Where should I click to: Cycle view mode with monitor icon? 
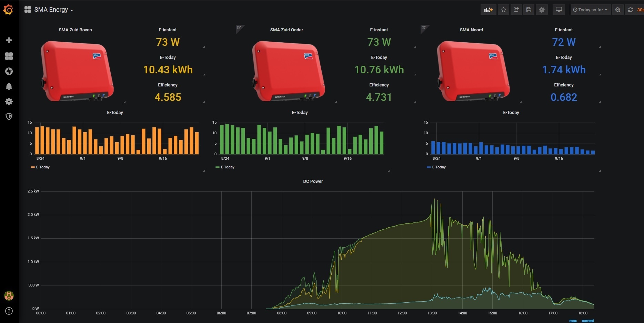[x=559, y=10]
